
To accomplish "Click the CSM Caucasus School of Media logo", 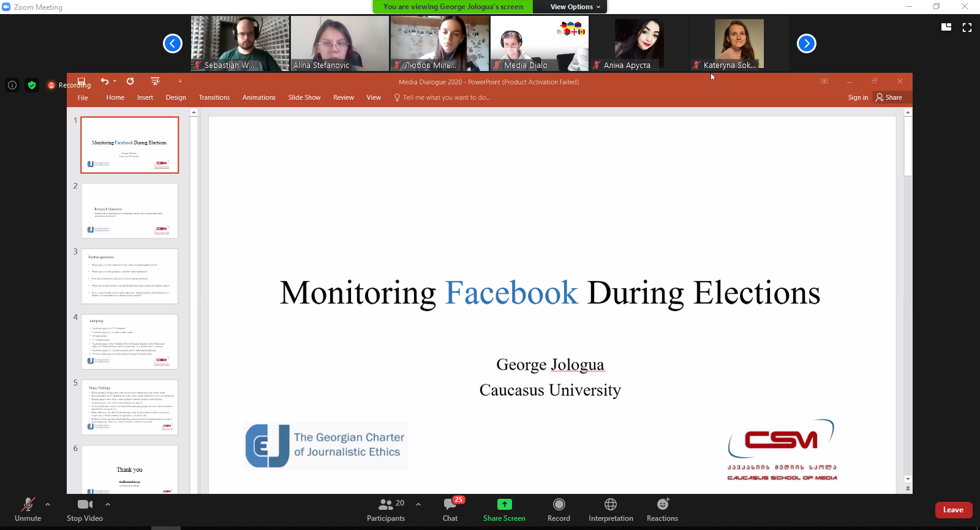I will pyautogui.click(x=782, y=450).
